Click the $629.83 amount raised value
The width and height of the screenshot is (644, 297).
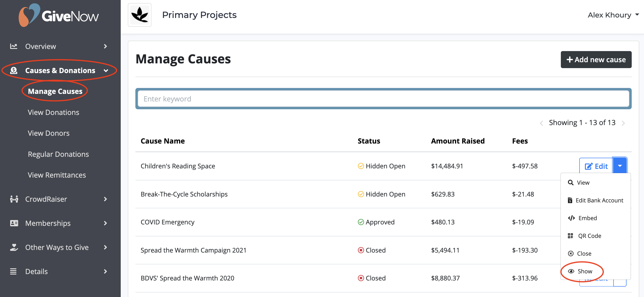pyautogui.click(x=443, y=194)
